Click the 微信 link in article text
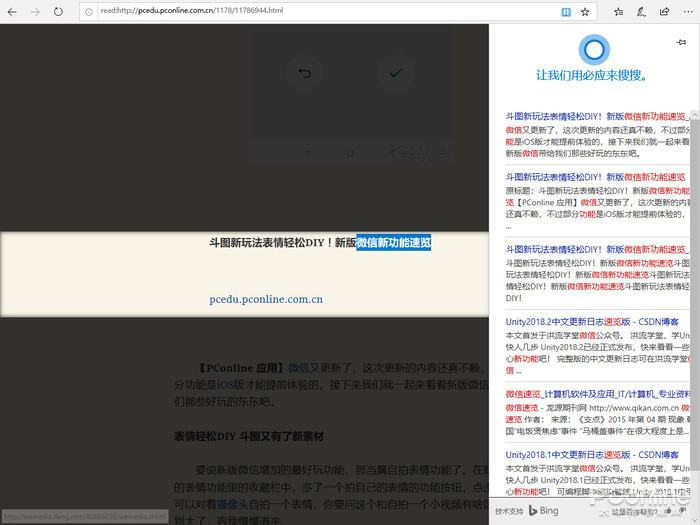 pos(298,368)
